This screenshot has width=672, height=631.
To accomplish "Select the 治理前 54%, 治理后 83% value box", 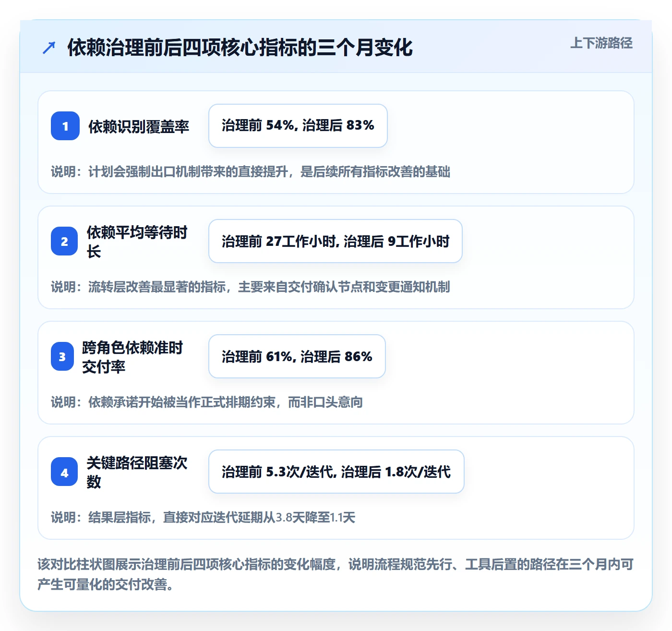I will (298, 126).
